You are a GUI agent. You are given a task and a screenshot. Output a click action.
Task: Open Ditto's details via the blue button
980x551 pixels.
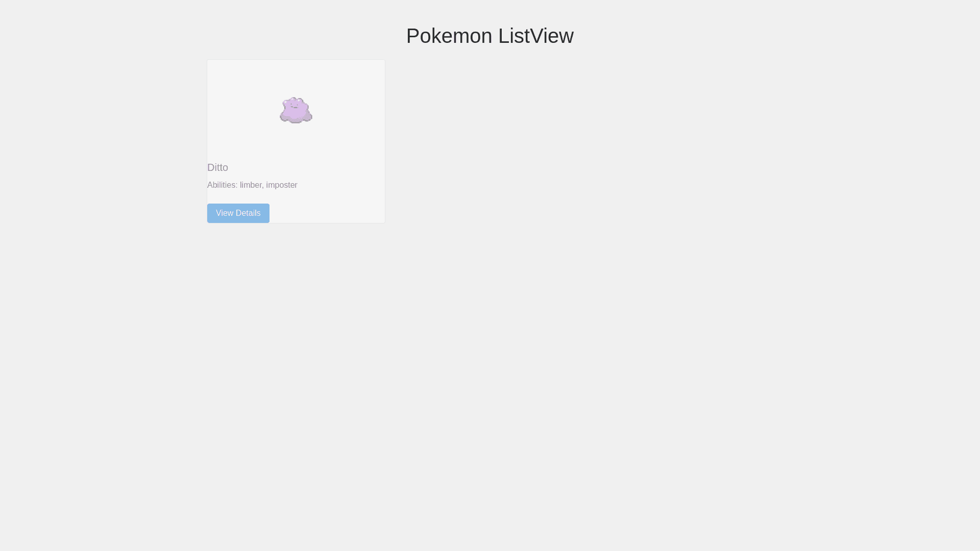pyautogui.click(x=238, y=213)
